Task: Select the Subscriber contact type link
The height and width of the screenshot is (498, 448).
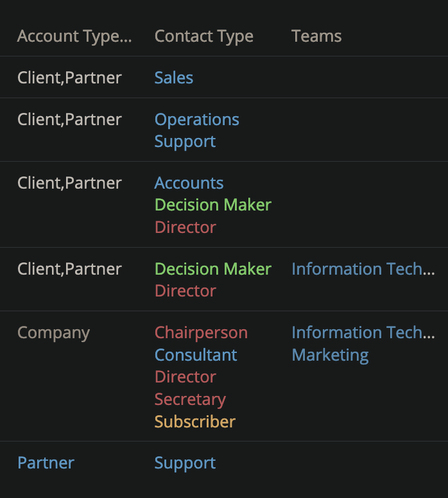Action: pyautogui.click(x=194, y=422)
